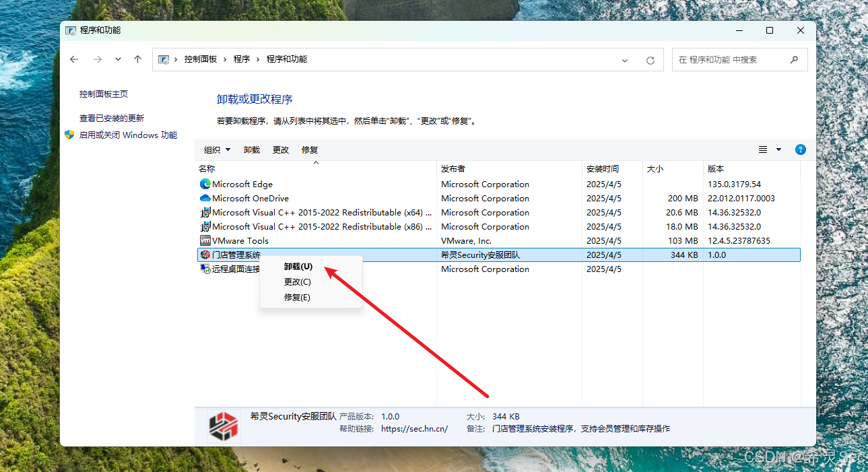Open the view options dropdown arrow

point(779,149)
